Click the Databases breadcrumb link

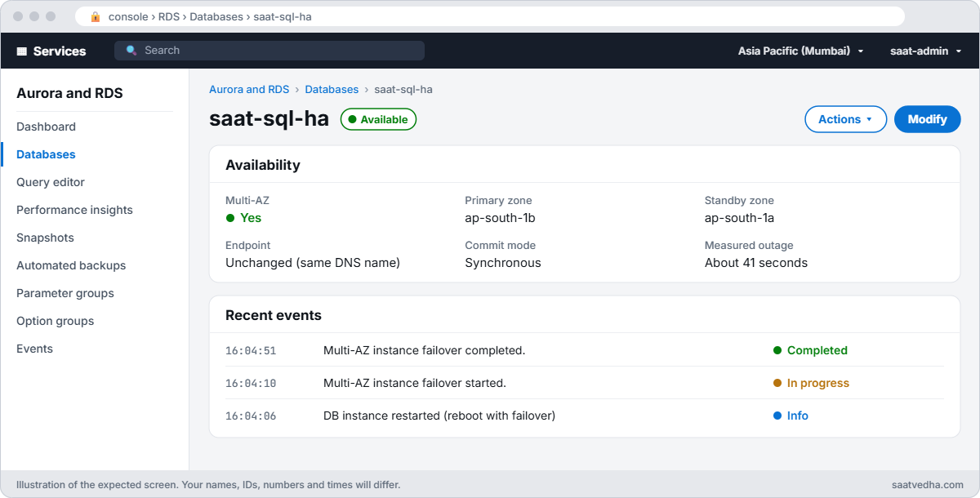click(x=332, y=89)
